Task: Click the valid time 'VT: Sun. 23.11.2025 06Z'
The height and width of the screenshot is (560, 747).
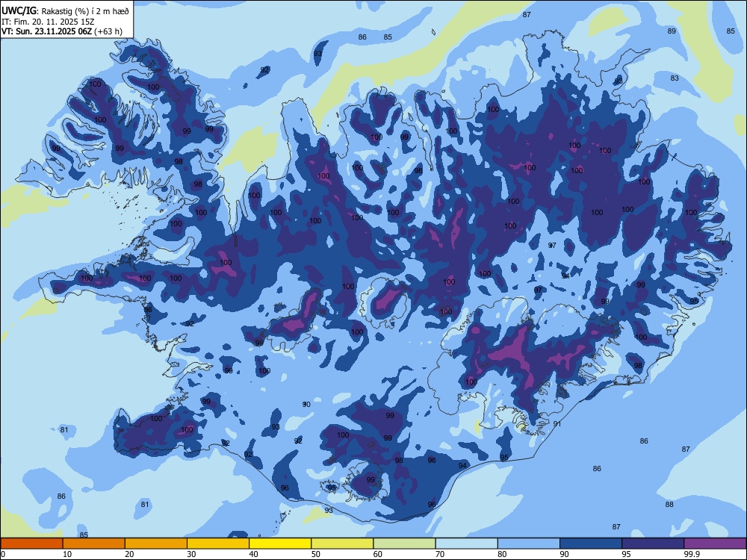Action: point(46,31)
